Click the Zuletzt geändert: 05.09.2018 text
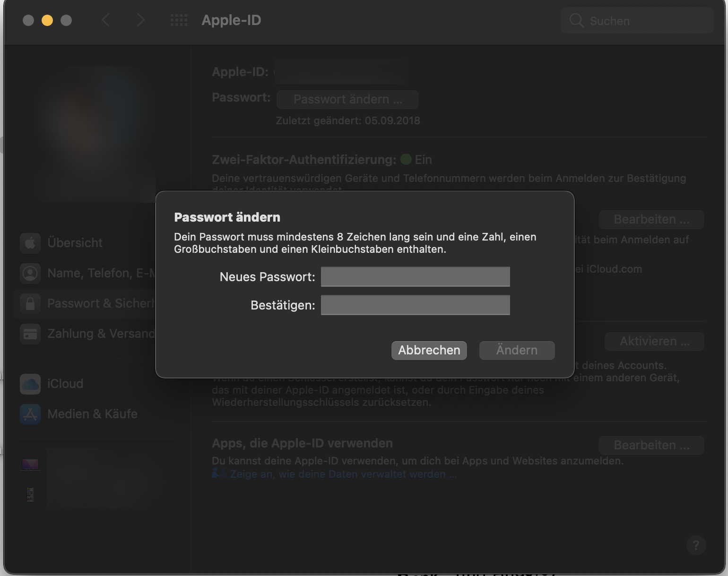The width and height of the screenshot is (728, 576). point(348,120)
